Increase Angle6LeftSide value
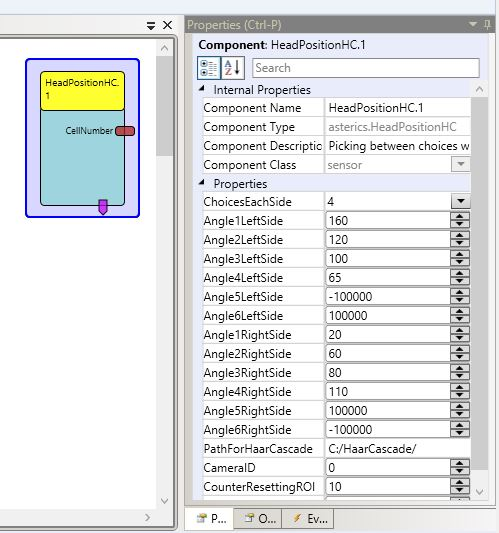 [x=460, y=311]
